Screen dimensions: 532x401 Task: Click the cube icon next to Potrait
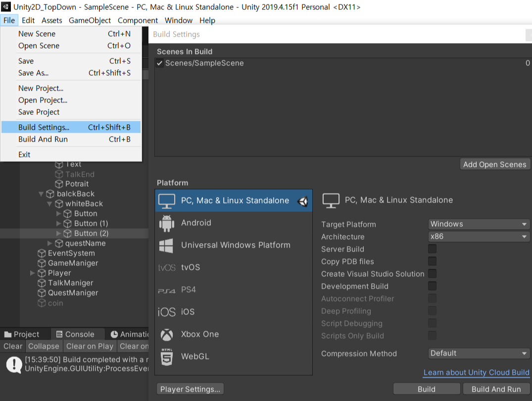point(59,184)
